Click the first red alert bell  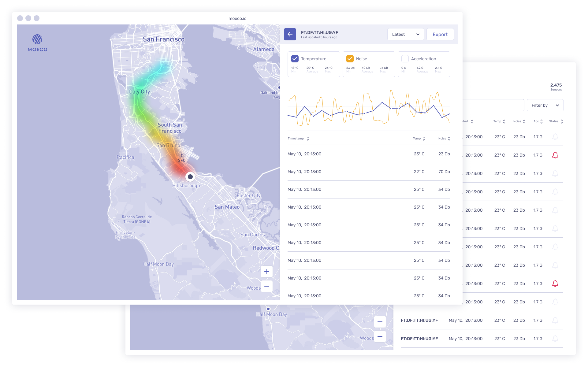(x=555, y=155)
